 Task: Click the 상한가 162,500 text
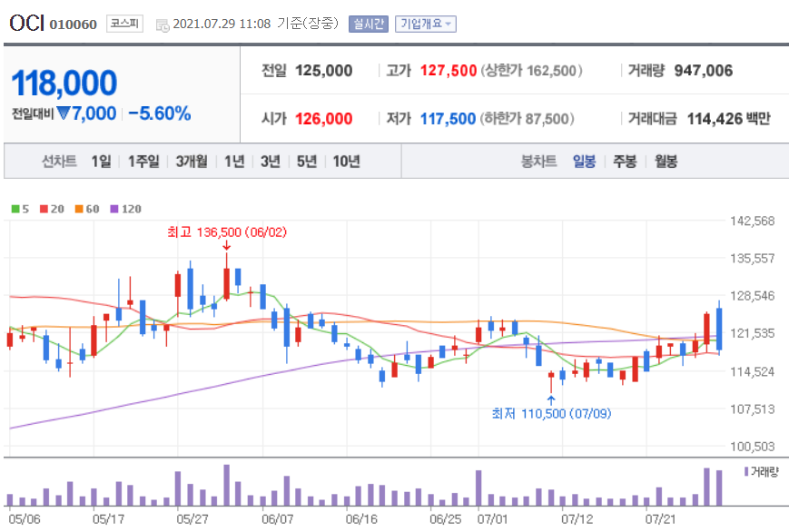[531, 71]
